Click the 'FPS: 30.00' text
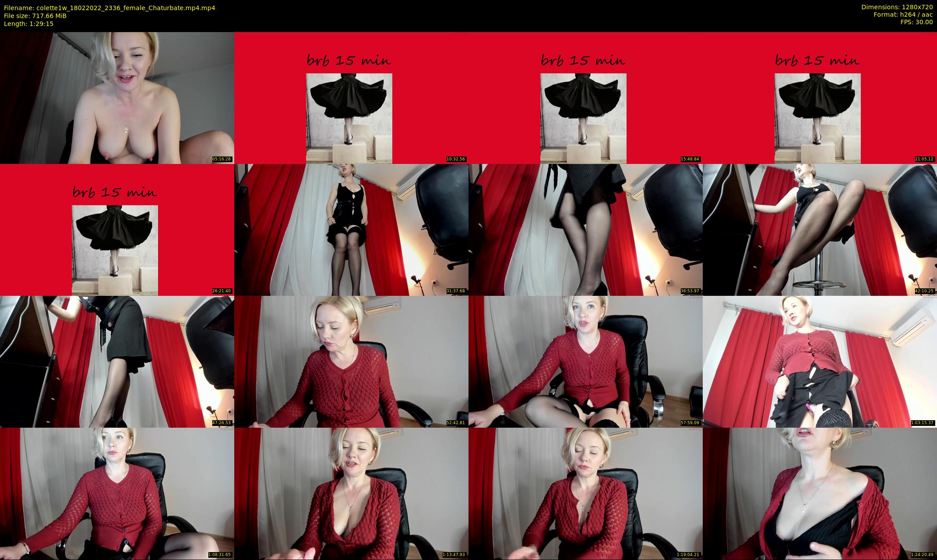937x560 pixels. [916, 22]
